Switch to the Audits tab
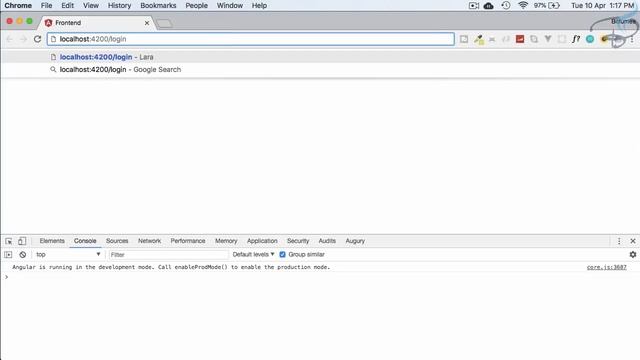The image size is (640, 360). [x=327, y=241]
